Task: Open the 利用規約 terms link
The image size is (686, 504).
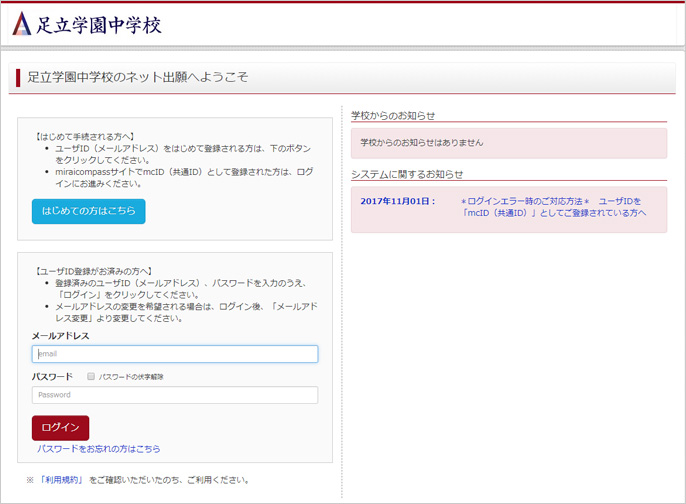Action: (60, 480)
